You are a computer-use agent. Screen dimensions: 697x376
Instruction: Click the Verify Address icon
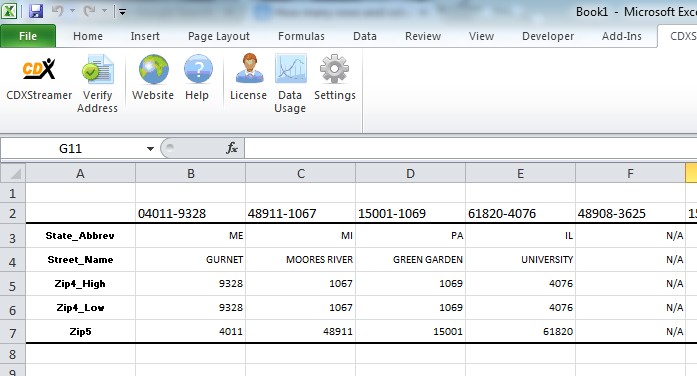pos(97,69)
